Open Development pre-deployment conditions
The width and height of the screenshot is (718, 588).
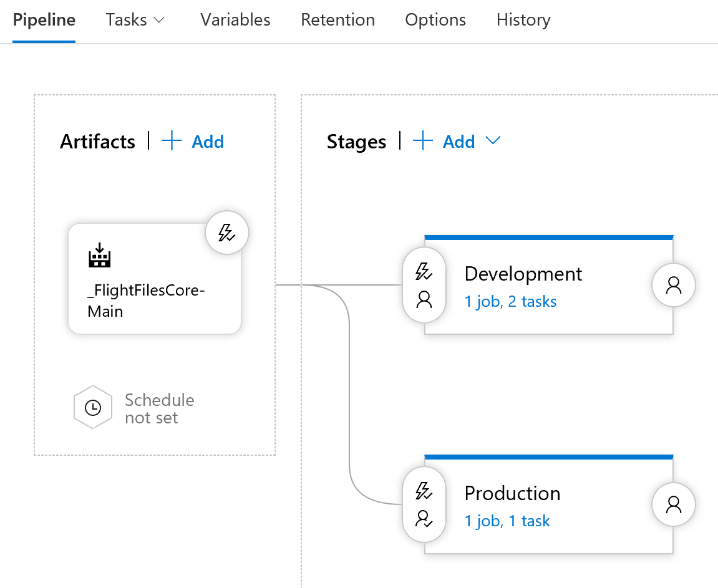click(x=424, y=286)
